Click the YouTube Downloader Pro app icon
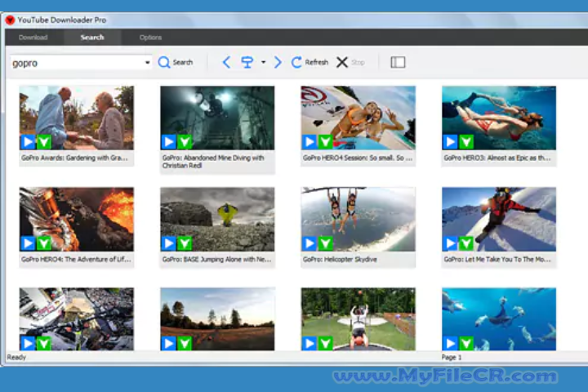 (10, 20)
